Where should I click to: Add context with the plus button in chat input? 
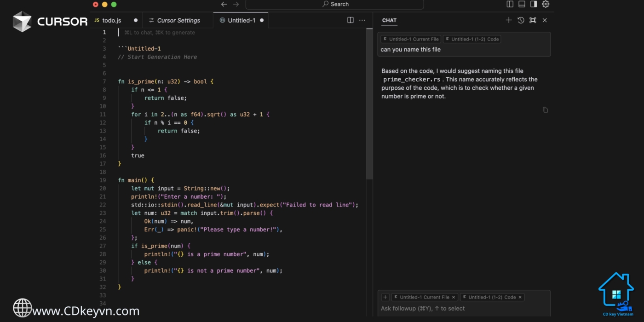pyautogui.click(x=385, y=297)
